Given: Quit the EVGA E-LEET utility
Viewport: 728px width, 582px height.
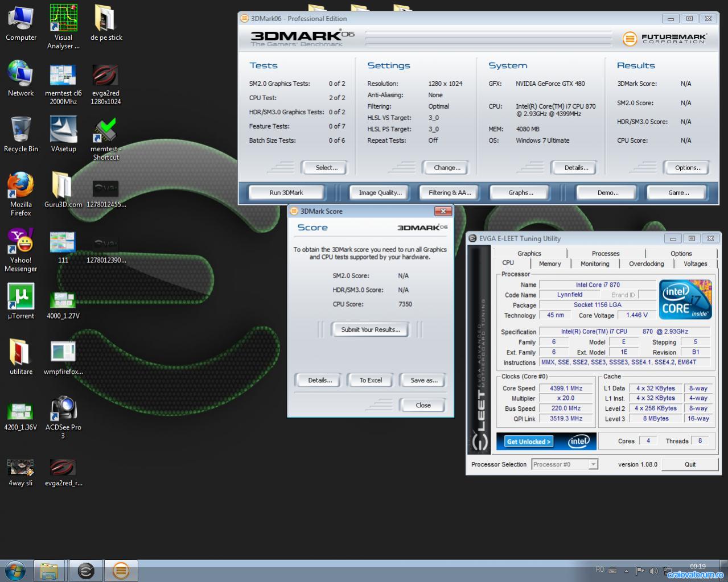Looking at the screenshot, I should 690,464.
